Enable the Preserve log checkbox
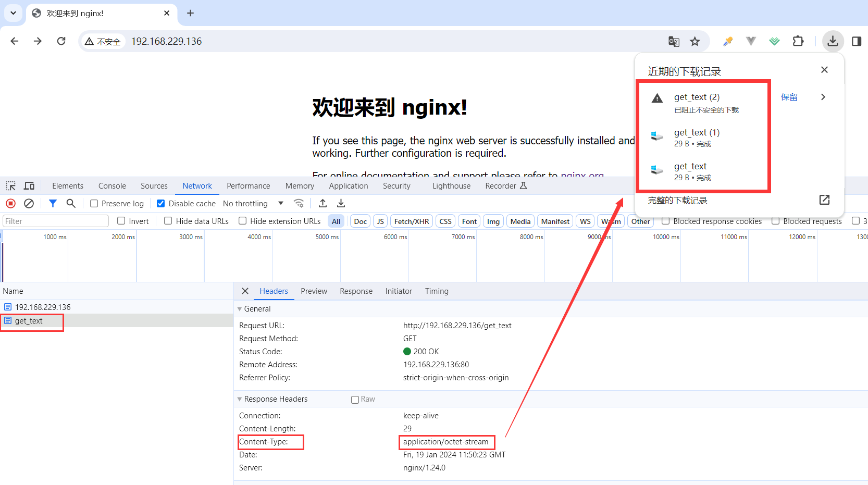This screenshot has width=868, height=485. coord(94,204)
